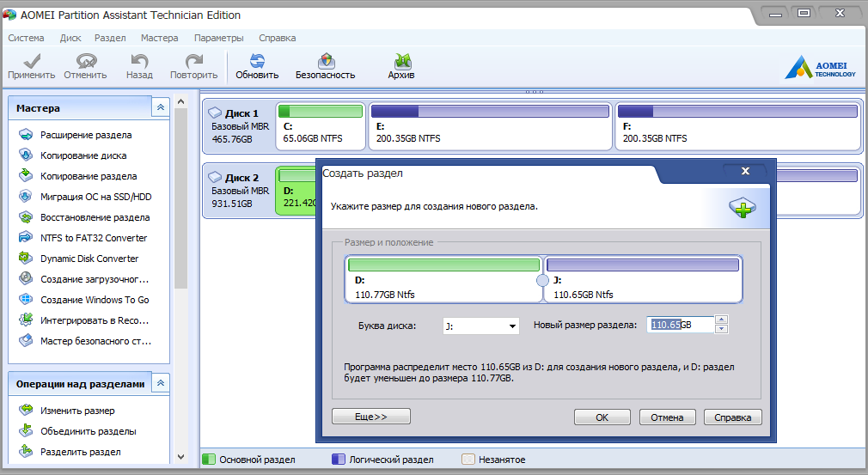Viewport: 868px width, 475px height.
Task: Expand advanced options with Еще>> button
Action: point(371,417)
